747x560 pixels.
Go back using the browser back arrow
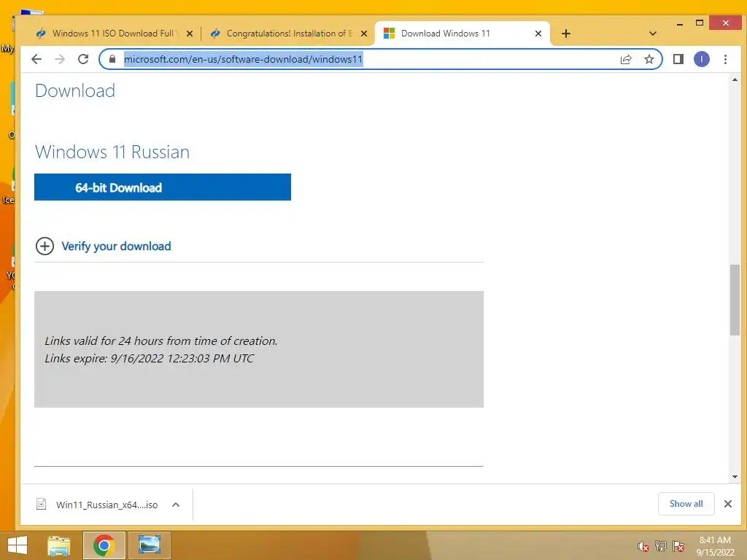[x=36, y=59]
